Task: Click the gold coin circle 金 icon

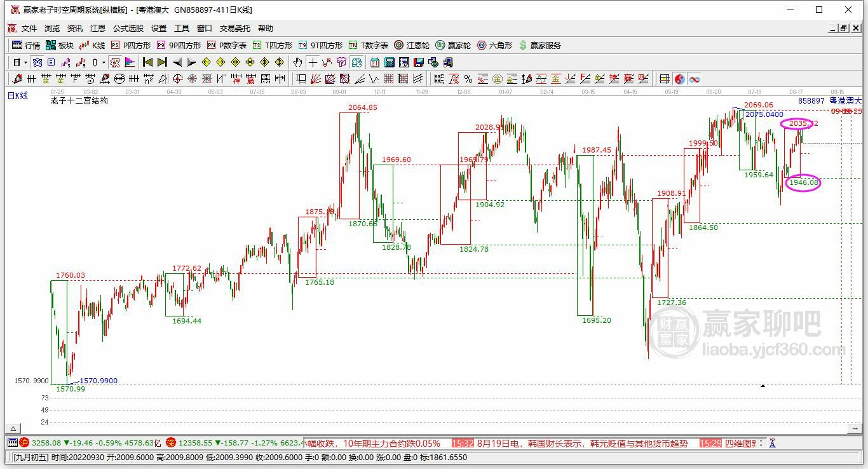Action: pos(497,79)
